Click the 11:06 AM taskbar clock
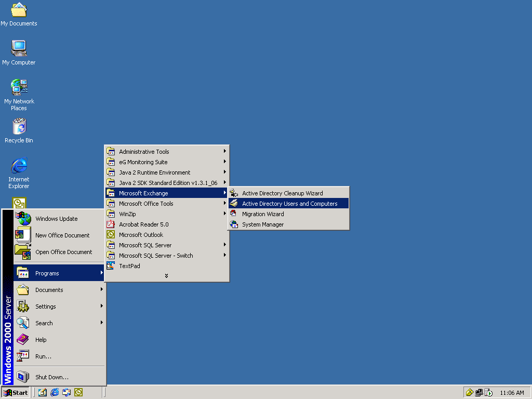The width and height of the screenshot is (532, 399). tap(512, 393)
